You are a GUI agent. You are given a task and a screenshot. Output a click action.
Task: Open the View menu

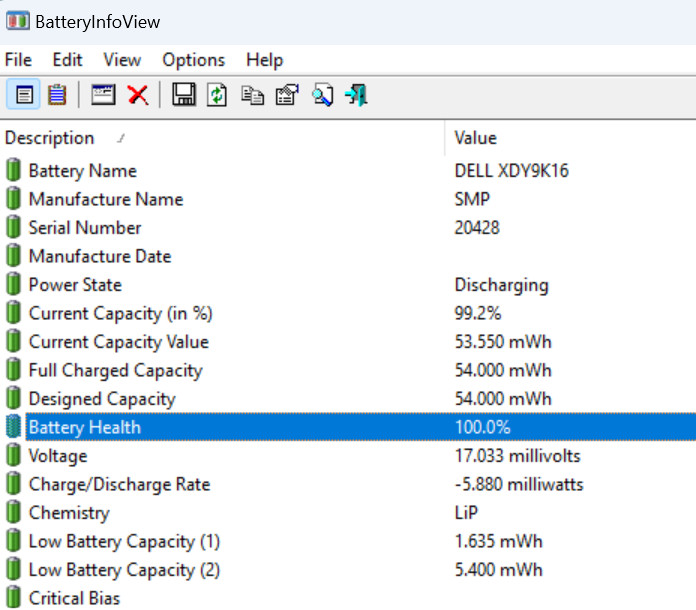tap(122, 60)
